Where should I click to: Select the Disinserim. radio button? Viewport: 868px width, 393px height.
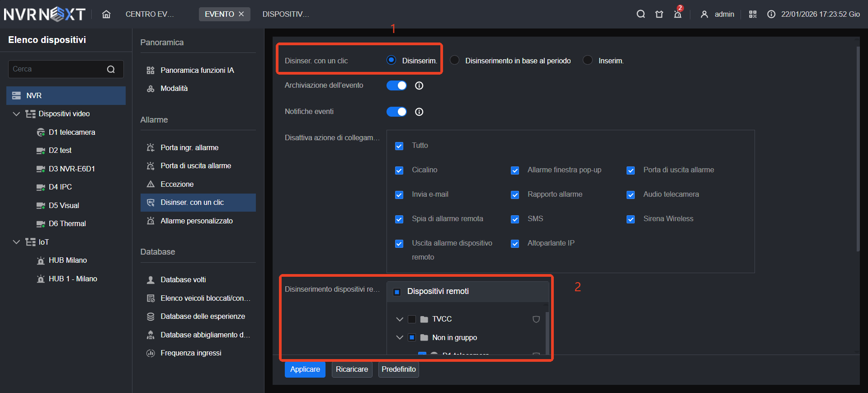(x=392, y=60)
